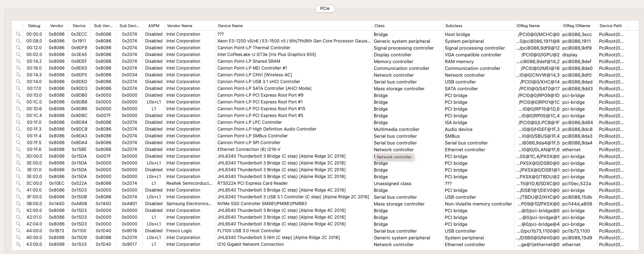Viewport: 644px width, 254px height.
Task: Select the Ethernet Connection (6) I219-V row
Action: click(x=325, y=149)
